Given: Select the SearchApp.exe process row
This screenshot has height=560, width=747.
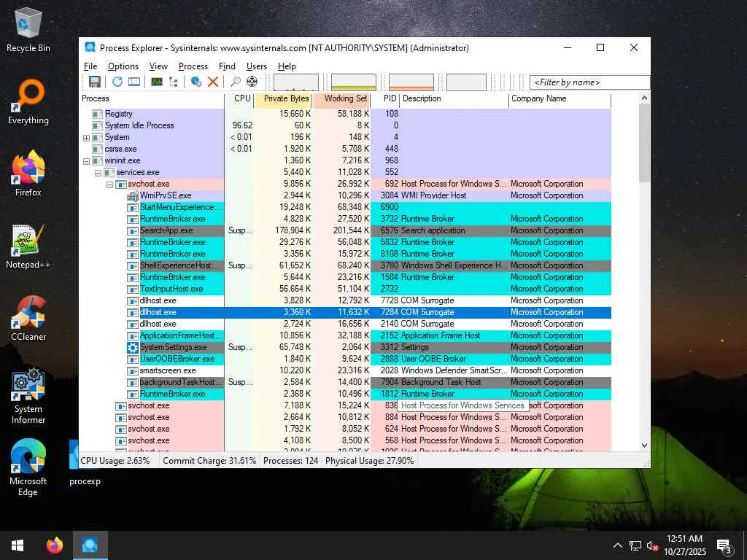Looking at the screenshot, I should pos(345,230).
